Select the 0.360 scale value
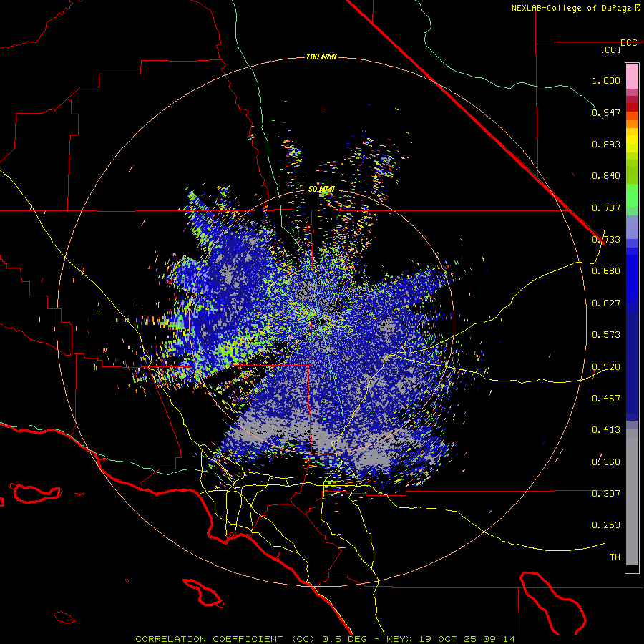Viewport: 644px width, 644px height. (x=606, y=462)
